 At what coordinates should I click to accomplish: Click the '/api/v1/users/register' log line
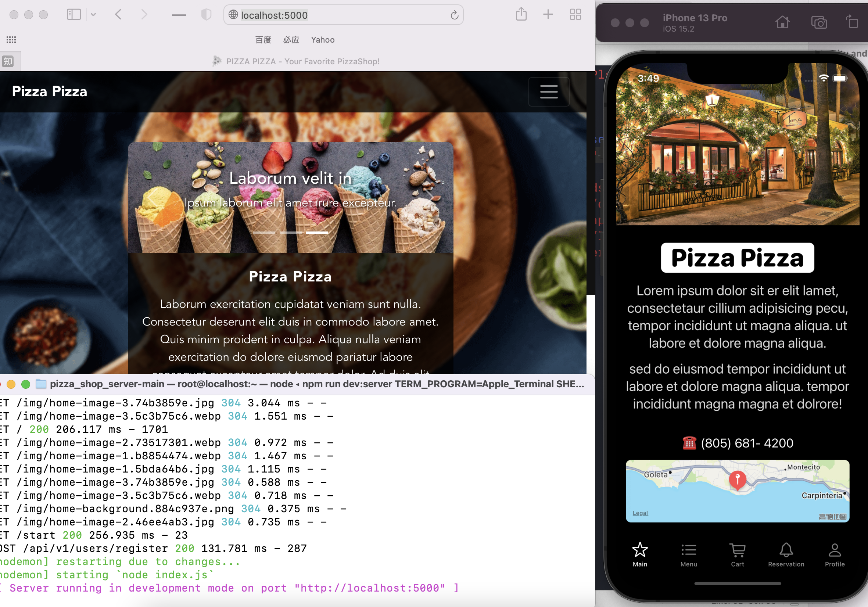(x=154, y=548)
